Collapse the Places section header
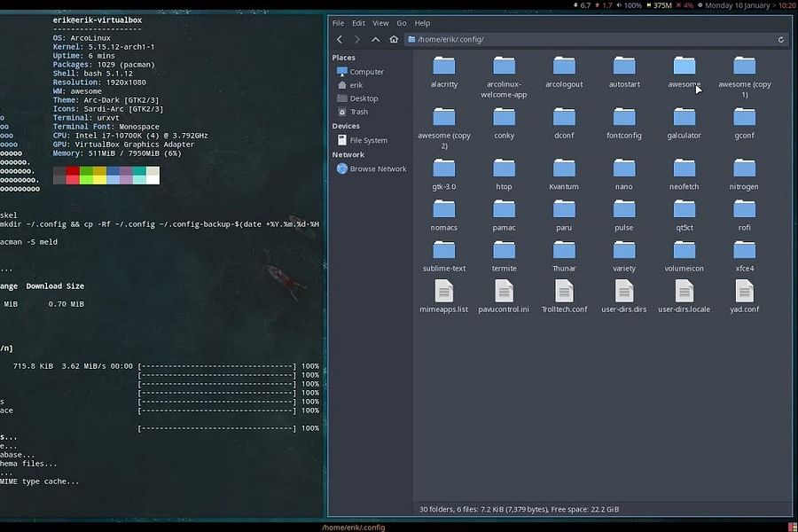This screenshot has width=798, height=532. [x=343, y=59]
